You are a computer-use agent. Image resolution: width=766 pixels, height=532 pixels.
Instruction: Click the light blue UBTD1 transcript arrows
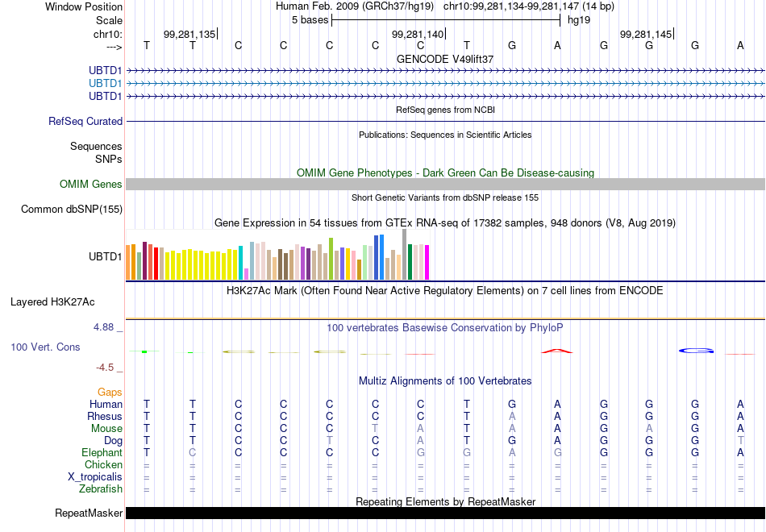(x=446, y=84)
